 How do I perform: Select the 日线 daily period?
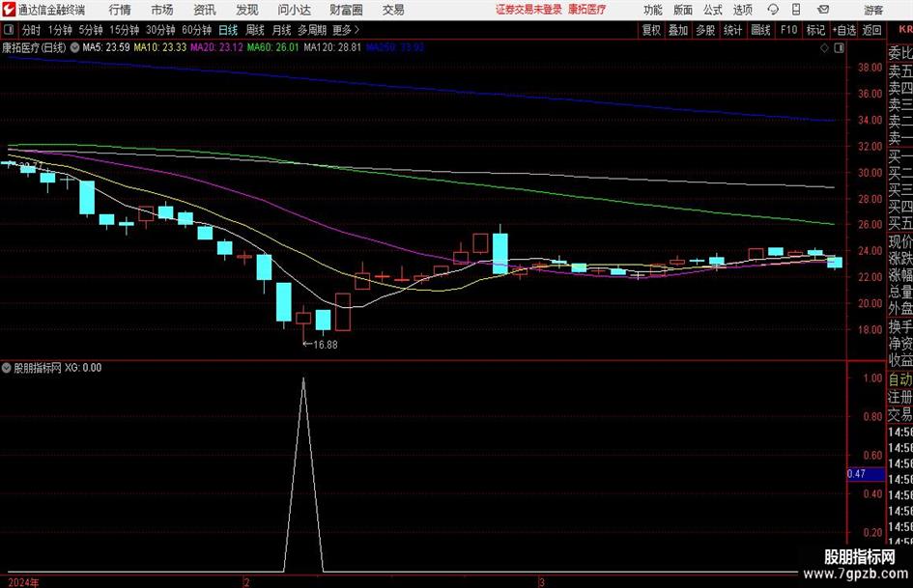(x=228, y=30)
